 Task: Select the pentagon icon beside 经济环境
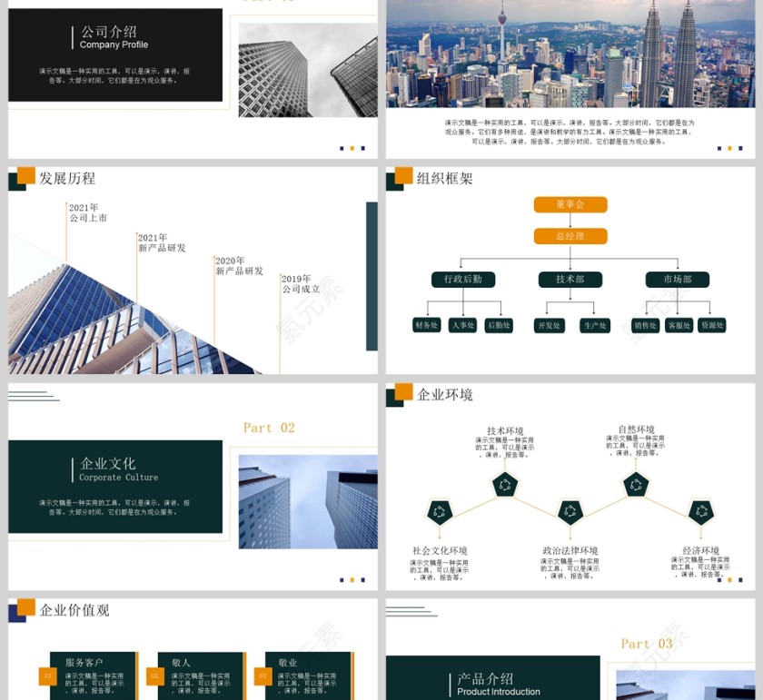pyautogui.click(x=700, y=513)
